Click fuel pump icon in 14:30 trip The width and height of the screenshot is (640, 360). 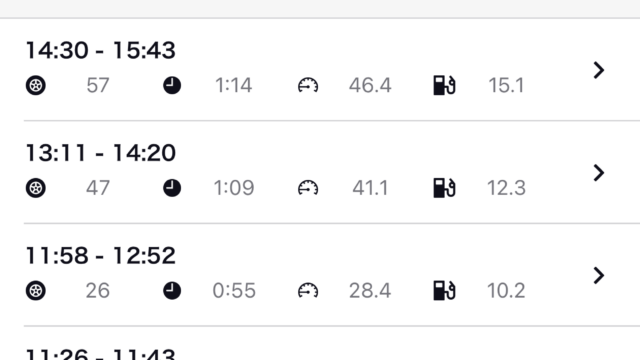444,85
